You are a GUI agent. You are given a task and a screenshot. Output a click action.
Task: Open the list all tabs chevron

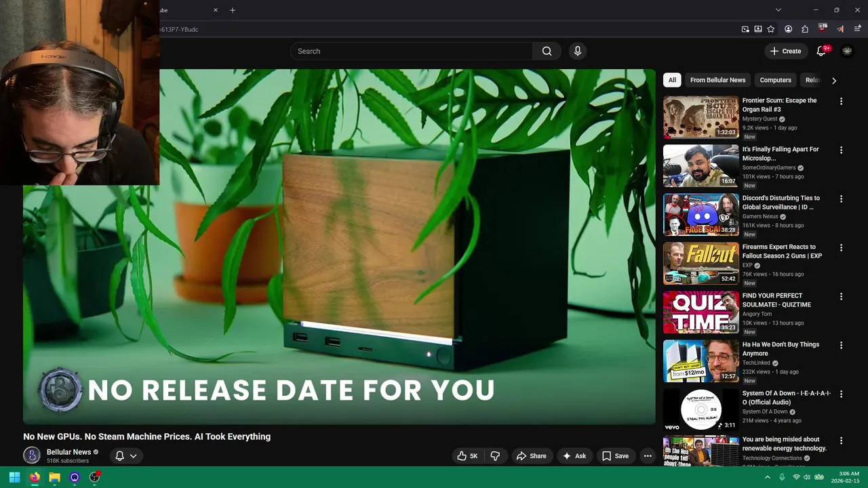pyautogui.click(x=778, y=10)
